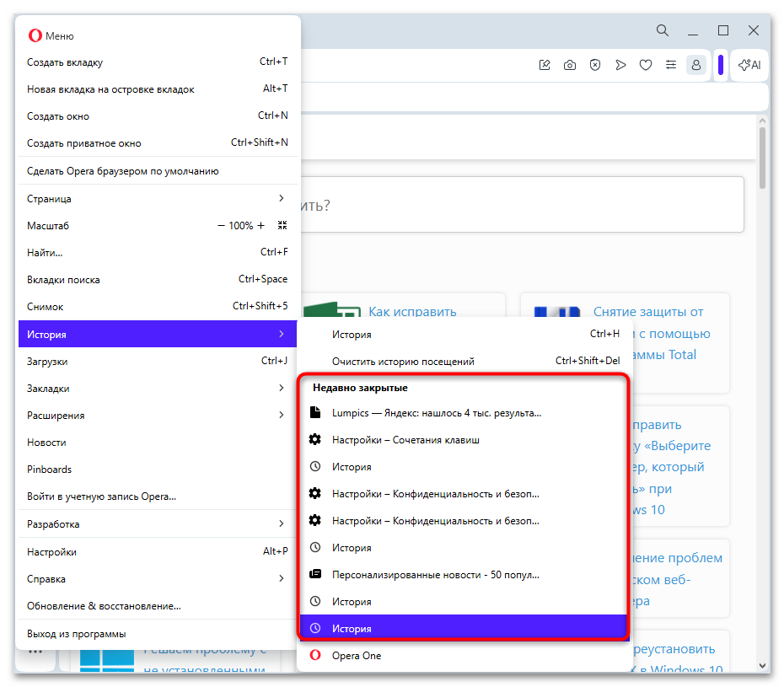Screen dimensions: 784x687
Task: Open the easy setup sliders icon
Action: pos(670,65)
